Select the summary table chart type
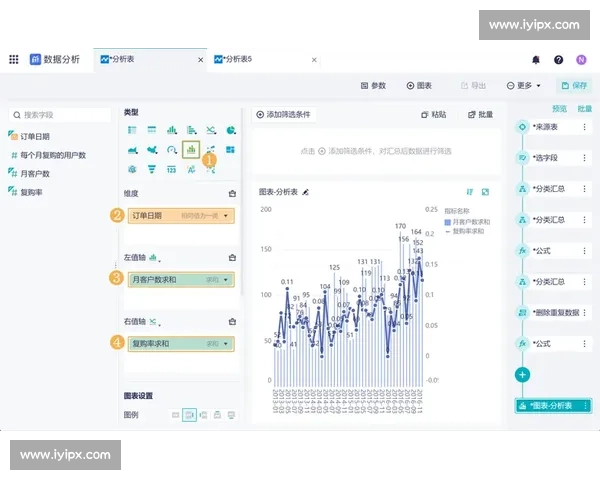The width and height of the screenshot is (600, 480). tap(152, 130)
